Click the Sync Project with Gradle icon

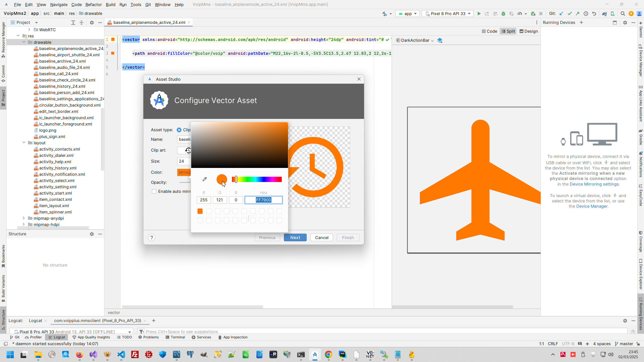[x=604, y=14]
